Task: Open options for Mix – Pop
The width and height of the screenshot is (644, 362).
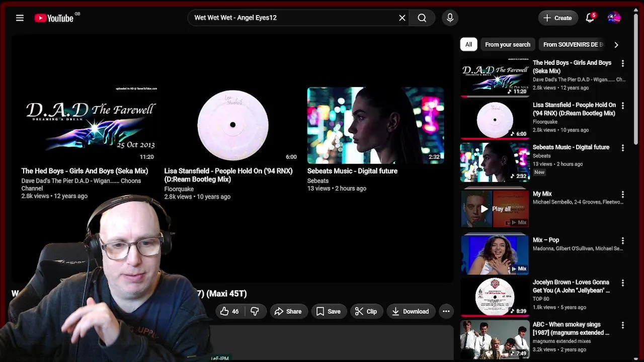Action: (622, 240)
